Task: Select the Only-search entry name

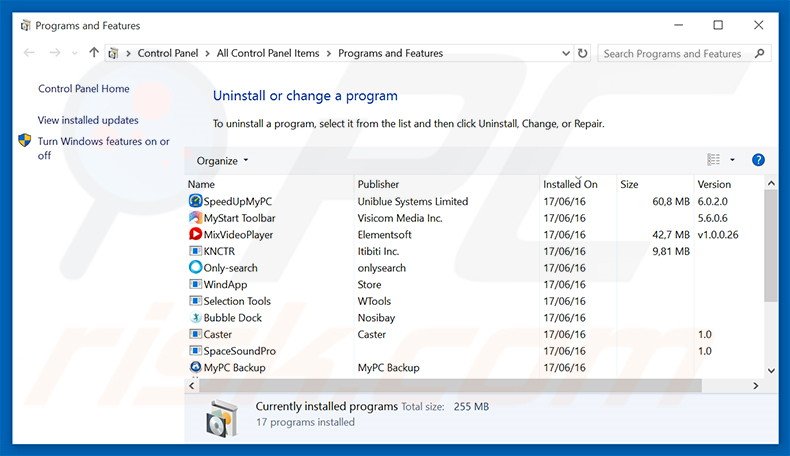Action: coord(230,268)
